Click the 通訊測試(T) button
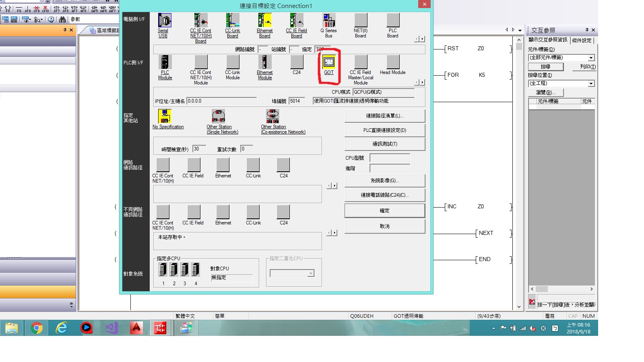Image resolution: width=644 pixels, height=362 pixels. (x=384, y=144)
